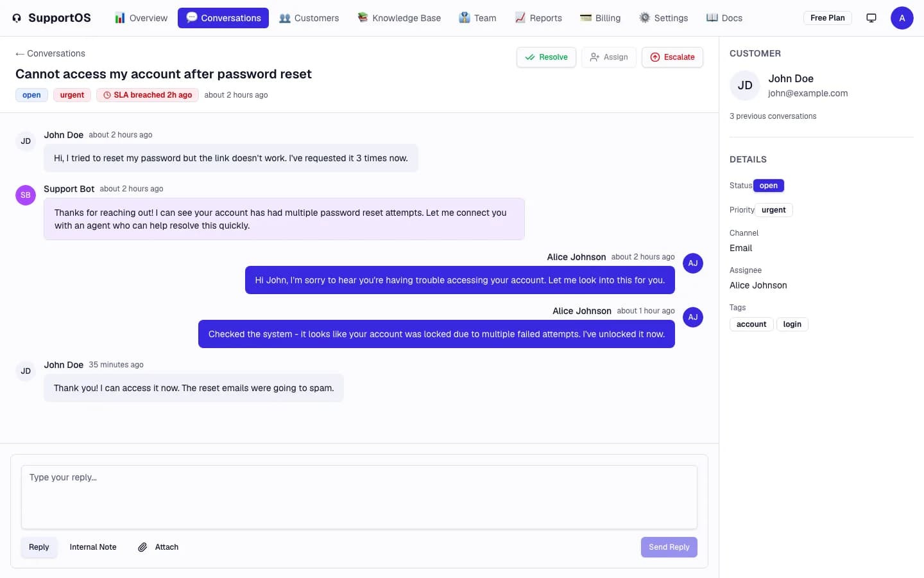Viewport: 924px width, 578px height.
Task: Click the Knowledge Base books icon
Action: 363,17
